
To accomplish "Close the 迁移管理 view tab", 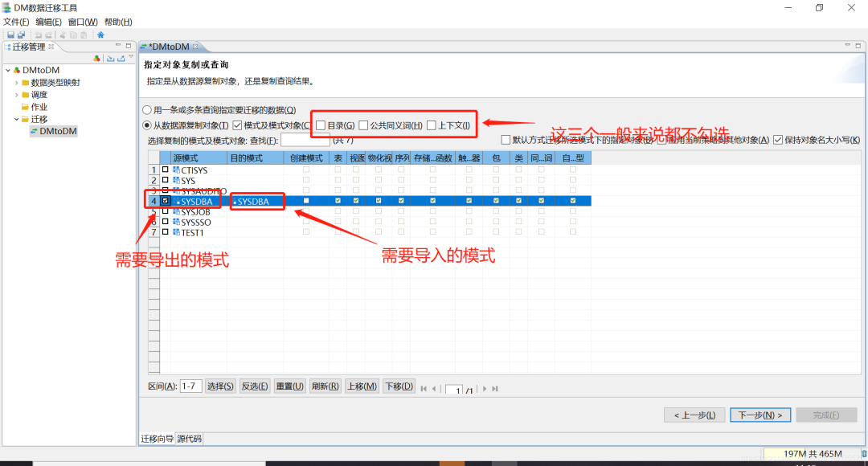I will (51, 47).
